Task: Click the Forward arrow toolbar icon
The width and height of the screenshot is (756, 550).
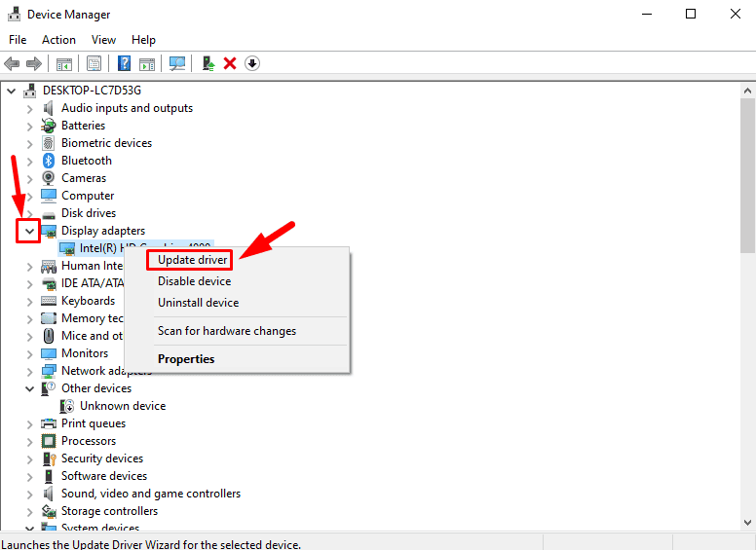Action: (34, 63)
